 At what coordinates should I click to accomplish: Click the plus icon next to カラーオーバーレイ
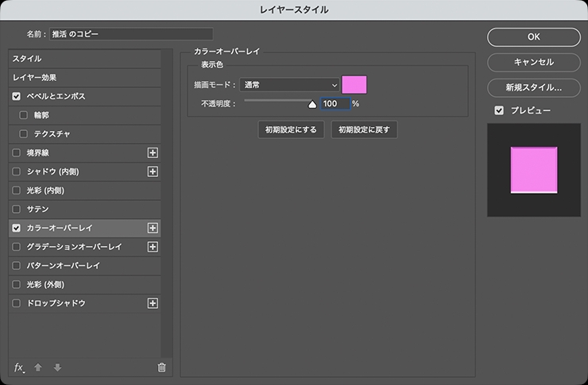tap(153, 228)
